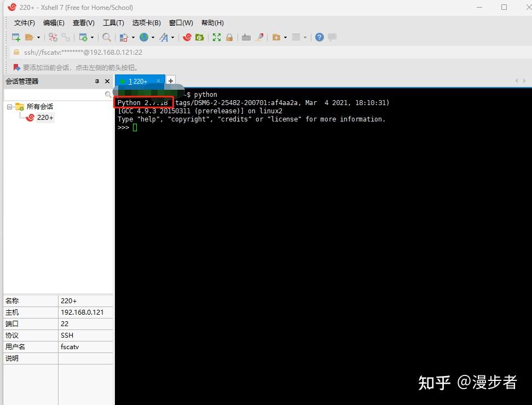Click the green connection indicator on the tab
This screenshot has width=532, height=405.
(x=123, y=80)
